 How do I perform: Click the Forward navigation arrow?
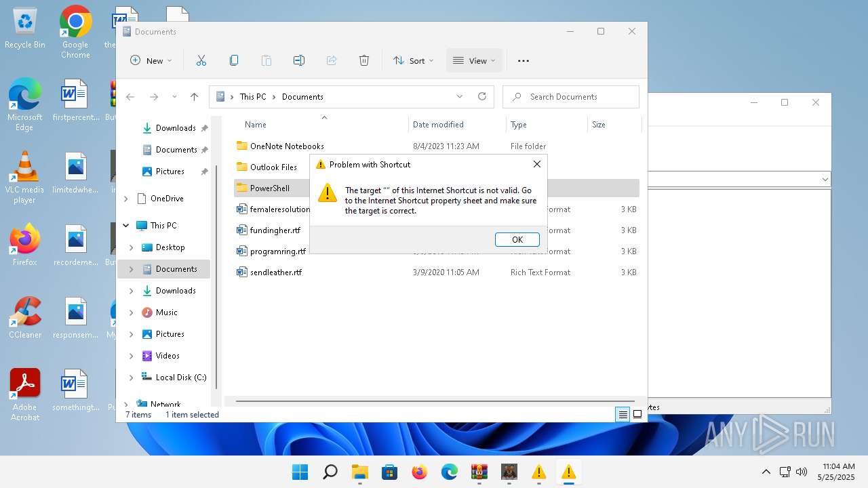[x=154, y=97]
